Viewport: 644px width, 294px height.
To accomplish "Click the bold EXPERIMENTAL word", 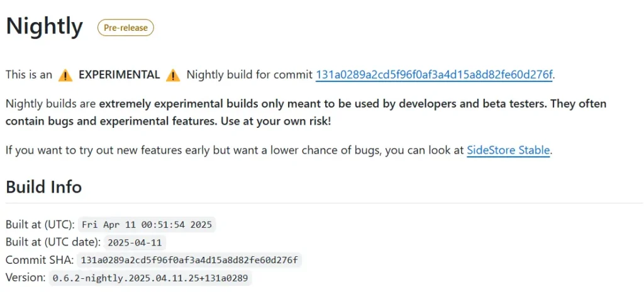I will tap(119, 75).
